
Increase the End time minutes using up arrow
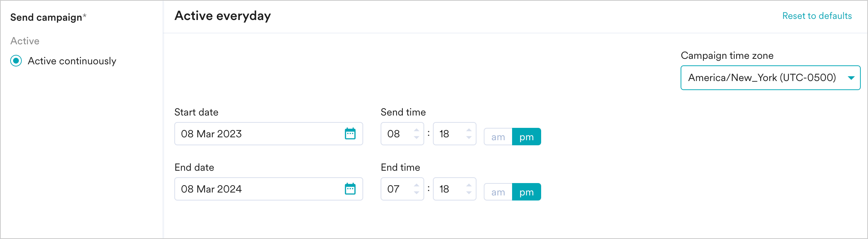pyautogui.click(x=469, y=185)
